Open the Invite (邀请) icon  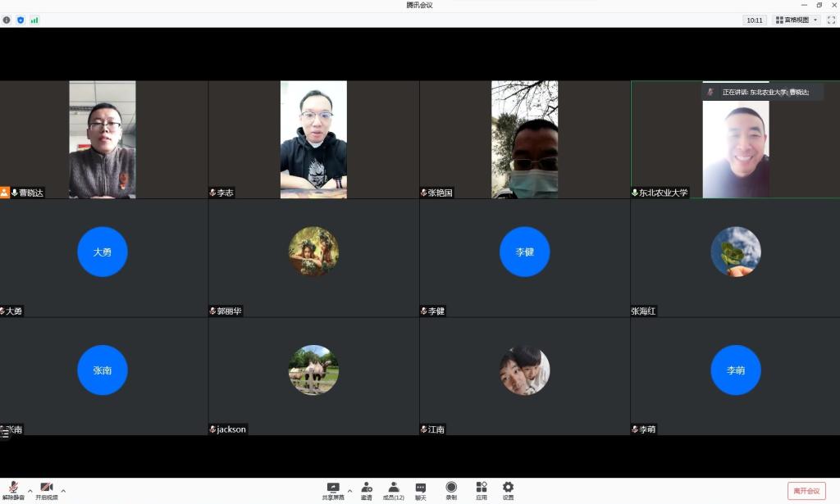pos(367,489)
